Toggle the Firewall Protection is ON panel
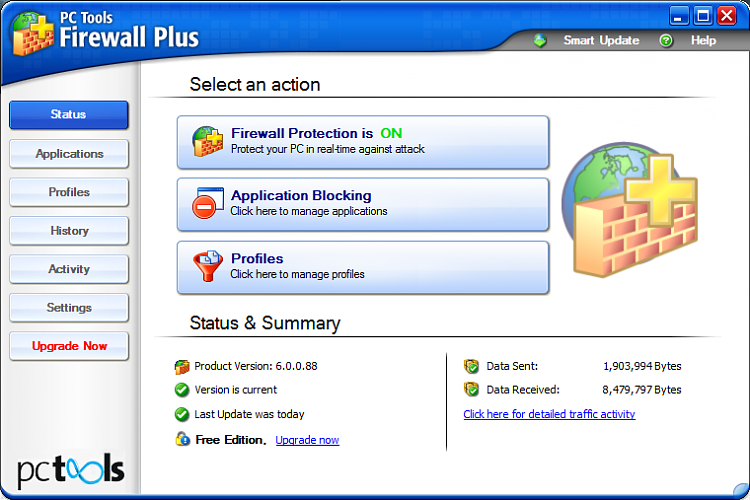The height and width of the screenshot is (500, 750). (363, 142)
